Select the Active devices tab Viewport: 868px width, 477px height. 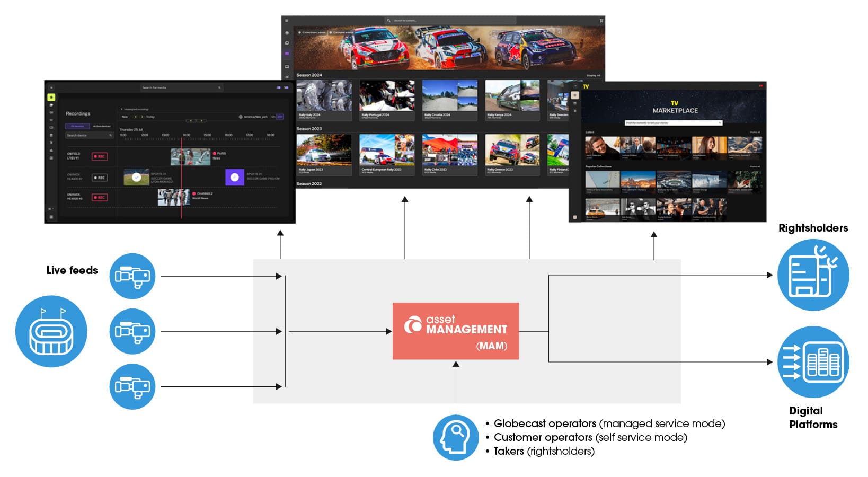click(102, 126)
